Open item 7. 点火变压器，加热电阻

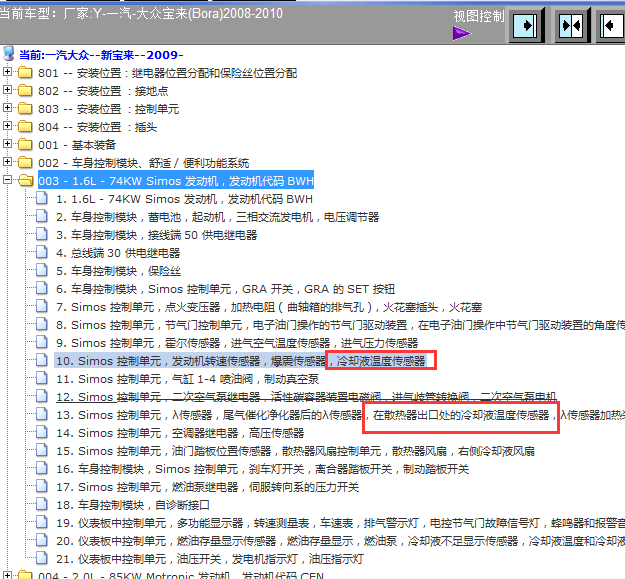pos(269,307)
